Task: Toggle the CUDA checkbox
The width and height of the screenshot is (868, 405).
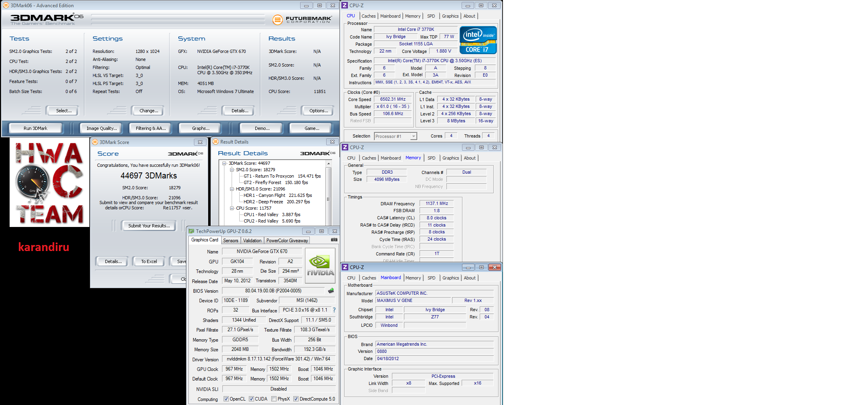Action: tap(251, 399)
